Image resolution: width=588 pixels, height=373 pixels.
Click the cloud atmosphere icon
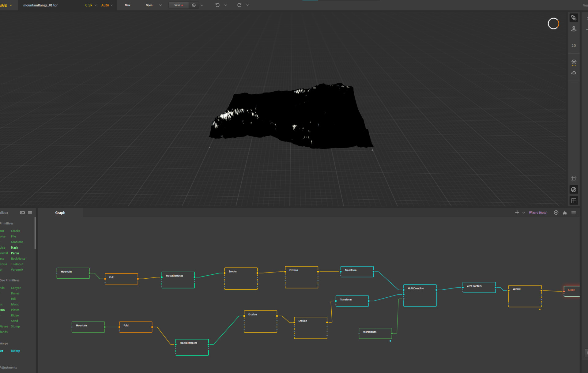[x=574, y=73]
